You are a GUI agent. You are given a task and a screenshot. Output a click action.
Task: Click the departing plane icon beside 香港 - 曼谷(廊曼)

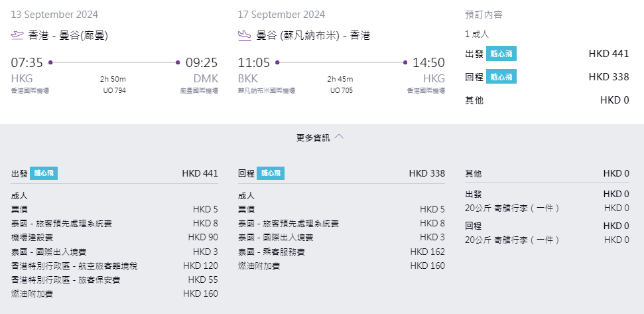tap(18, 35)
